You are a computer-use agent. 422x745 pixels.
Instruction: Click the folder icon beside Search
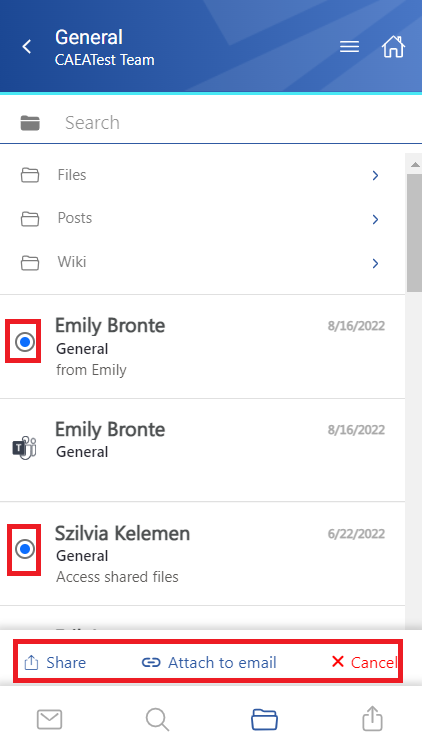tap(30, 123)
